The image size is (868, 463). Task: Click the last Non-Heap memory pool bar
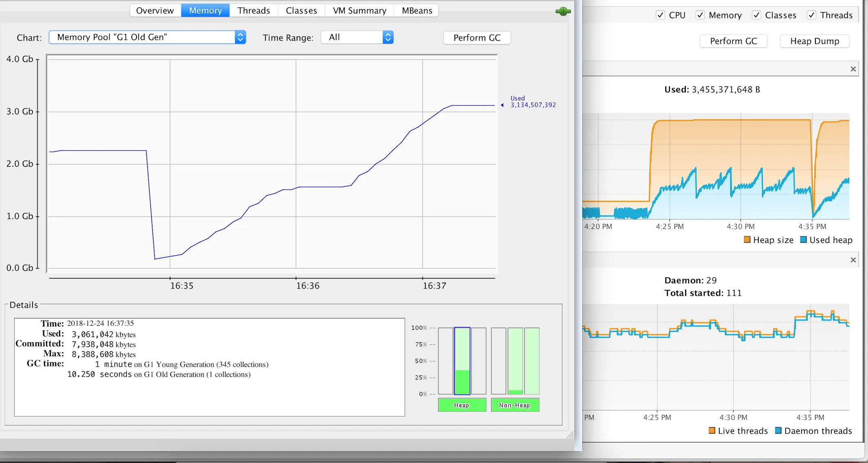532,361
